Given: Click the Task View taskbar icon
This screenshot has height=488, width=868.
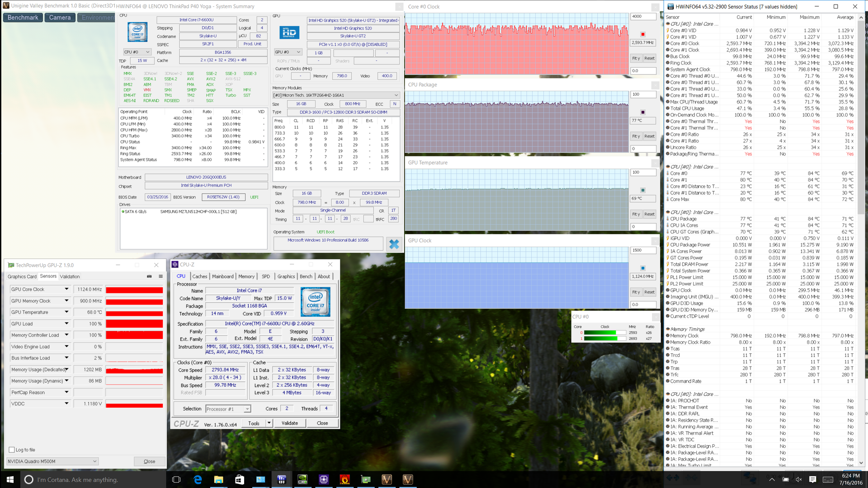Looking at the screenshot, I should tap(176, 479).
